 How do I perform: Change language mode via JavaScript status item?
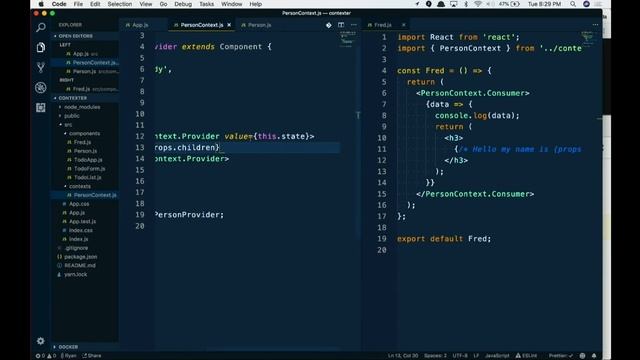click(x=497, y=356)
